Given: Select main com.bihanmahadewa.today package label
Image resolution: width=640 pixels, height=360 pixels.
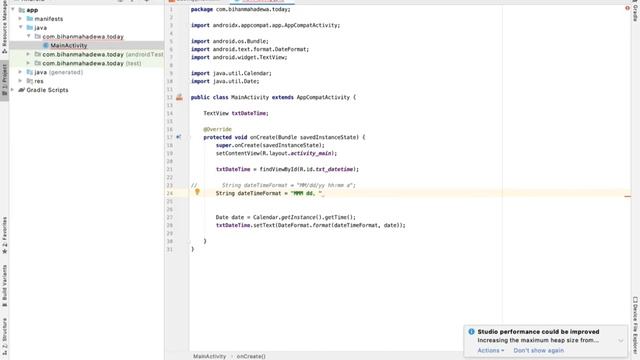Looking at the screenshot, I should pos(83,37).
